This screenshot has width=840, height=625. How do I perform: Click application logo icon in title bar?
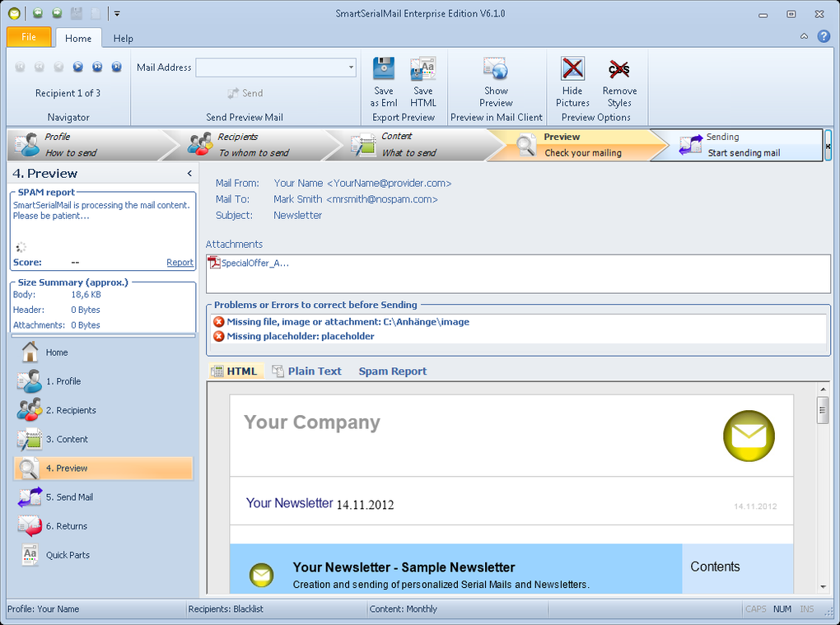click(x=15, y=13)
